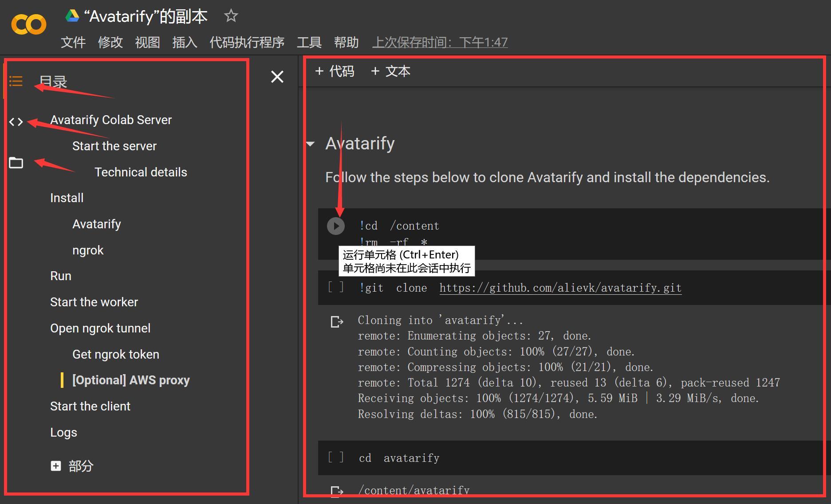Click the plus icon next to 部分

coord(55,466)
